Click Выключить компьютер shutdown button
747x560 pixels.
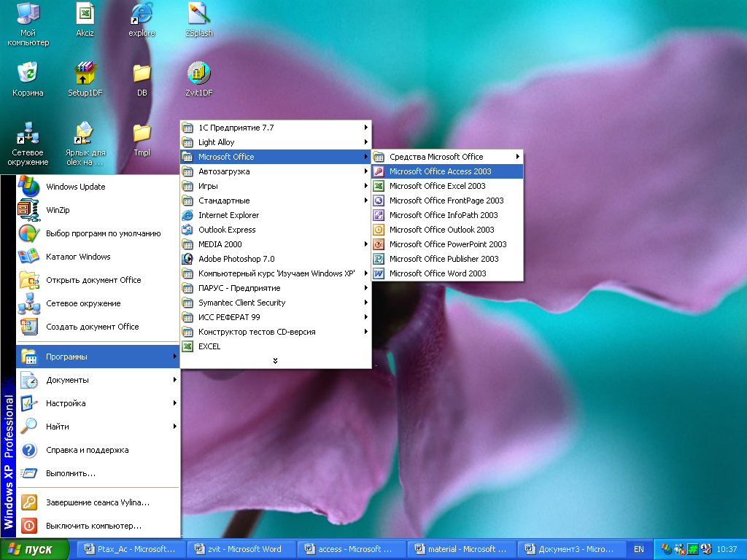click(x=98, y=526)
